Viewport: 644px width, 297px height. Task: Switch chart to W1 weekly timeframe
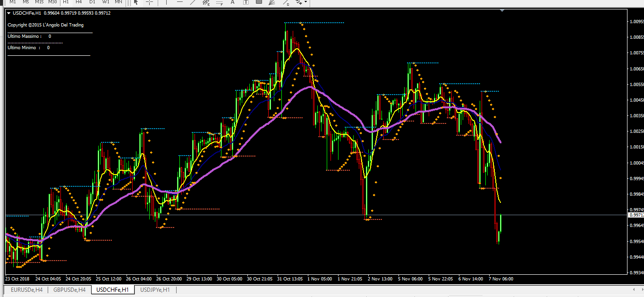(105, 2)
